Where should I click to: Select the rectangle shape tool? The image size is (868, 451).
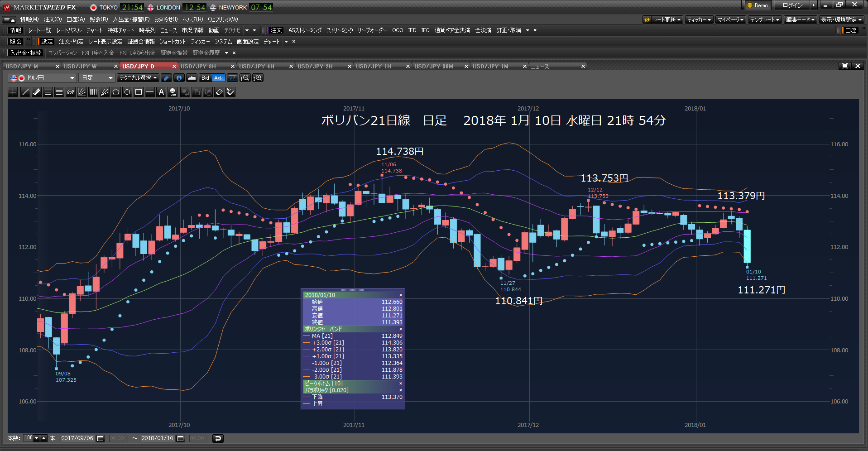tap(139, 92)
